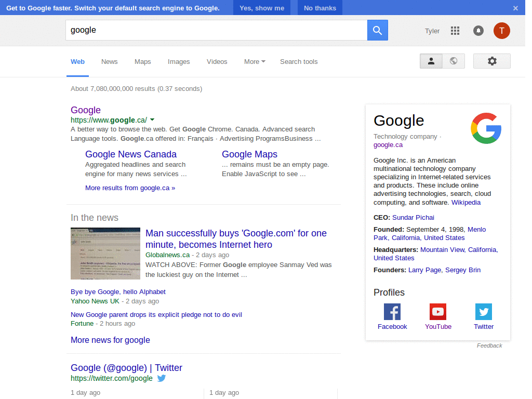
Task: Switch to the Maps tab
Action: 142,62
